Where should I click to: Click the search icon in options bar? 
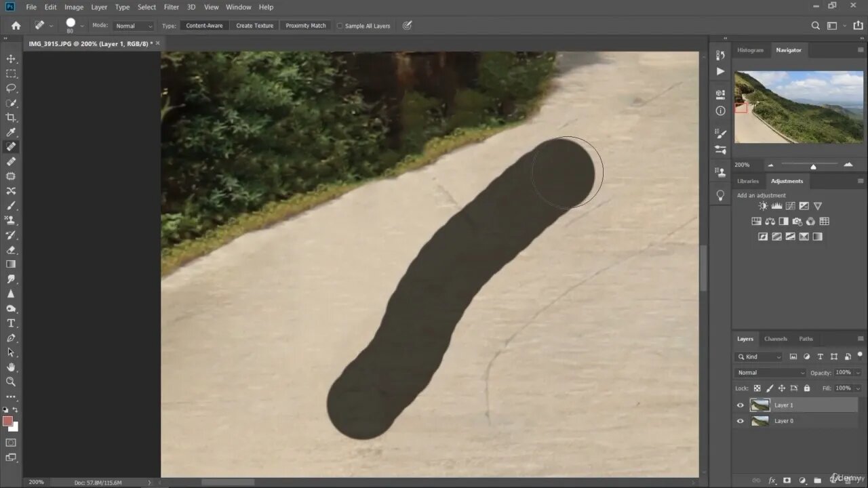click(x=816, y=26)
